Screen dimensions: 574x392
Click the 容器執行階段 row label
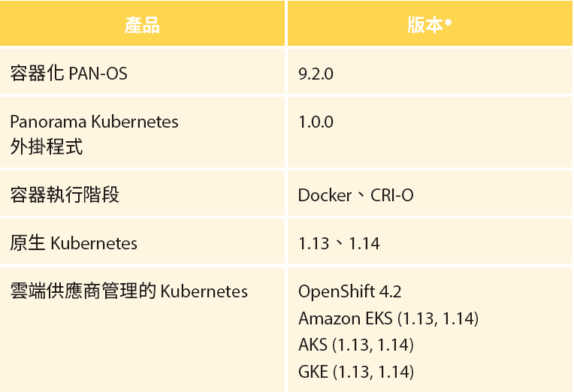(65, 194)
